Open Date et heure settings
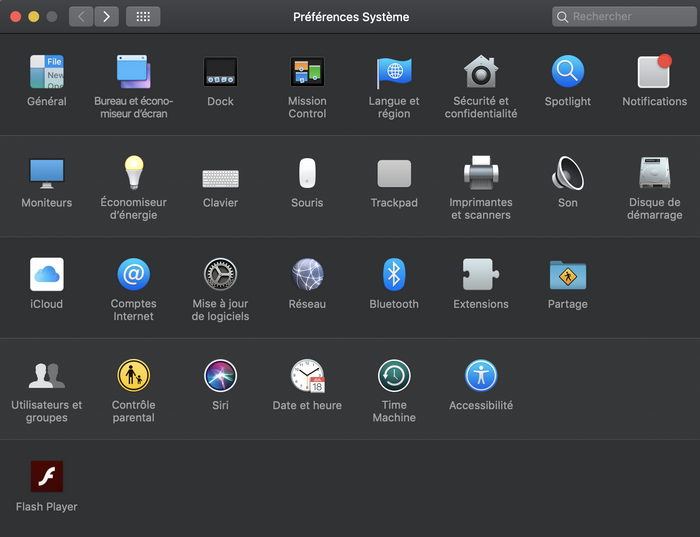The image size is (700, 537). (x=308, y=376)
